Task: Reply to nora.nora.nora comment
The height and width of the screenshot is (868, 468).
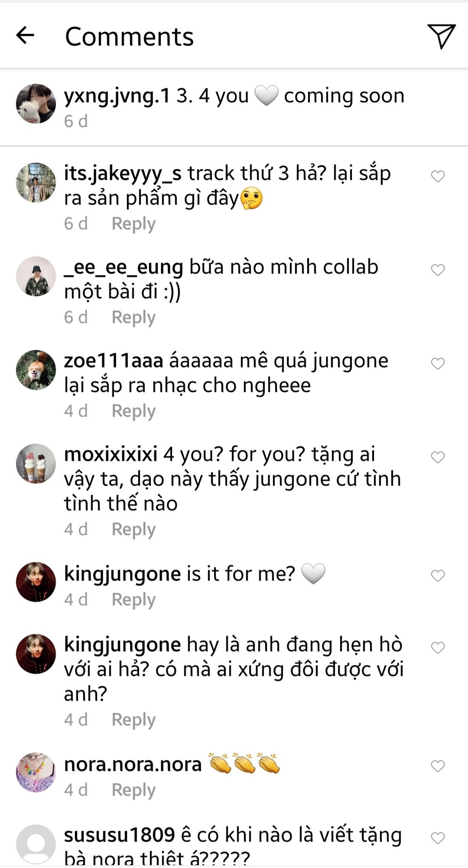Action: pyautogui.click(x=133, y=790)
